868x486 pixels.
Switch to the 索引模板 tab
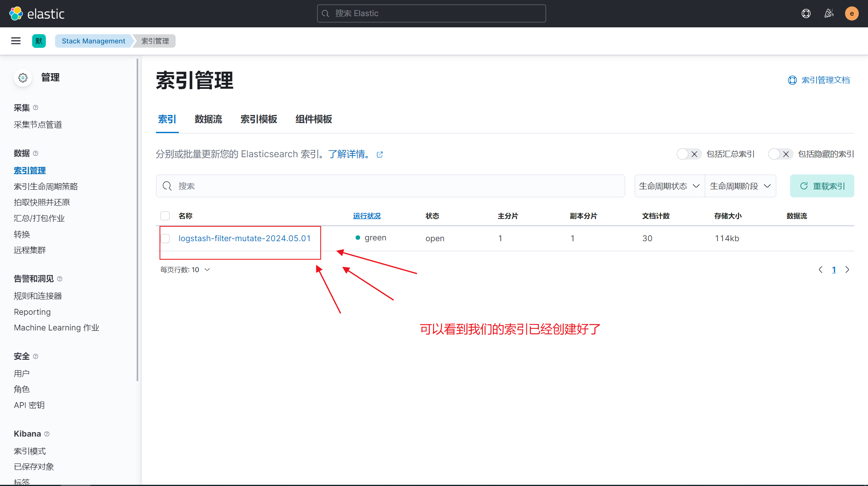point(258,119)
